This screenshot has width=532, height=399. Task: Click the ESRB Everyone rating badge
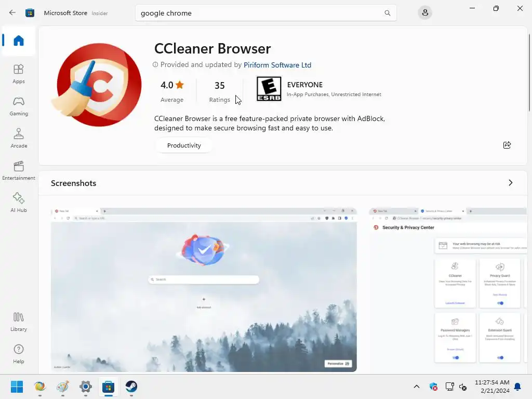pyautogui.click(x=269, y=89)
